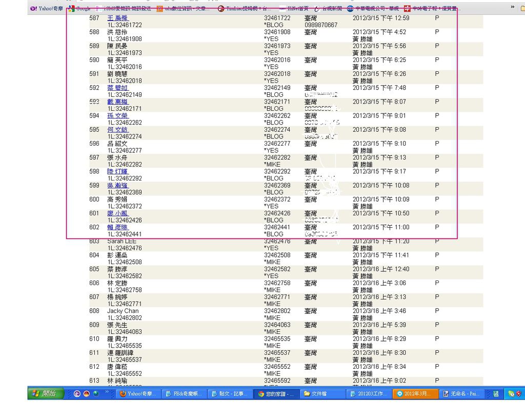Switch to the 无命名 Paint taskbar window
Screen dimensions: 525x420
click(461, 394)
